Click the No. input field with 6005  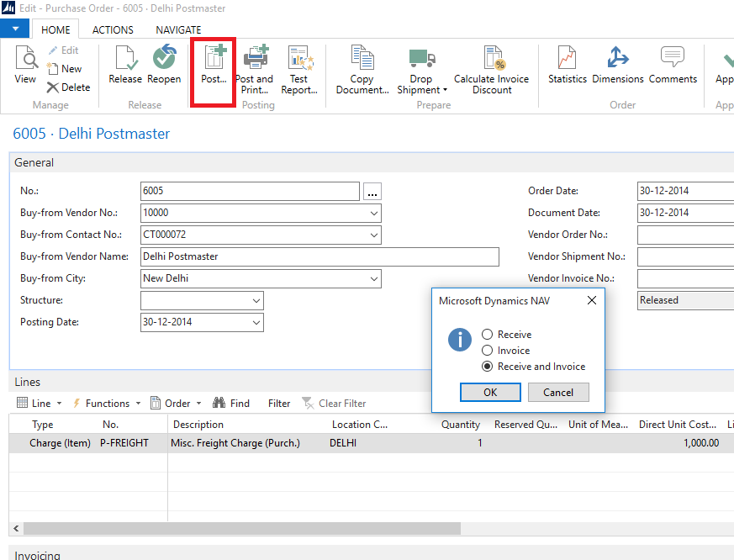pos(250,191)
